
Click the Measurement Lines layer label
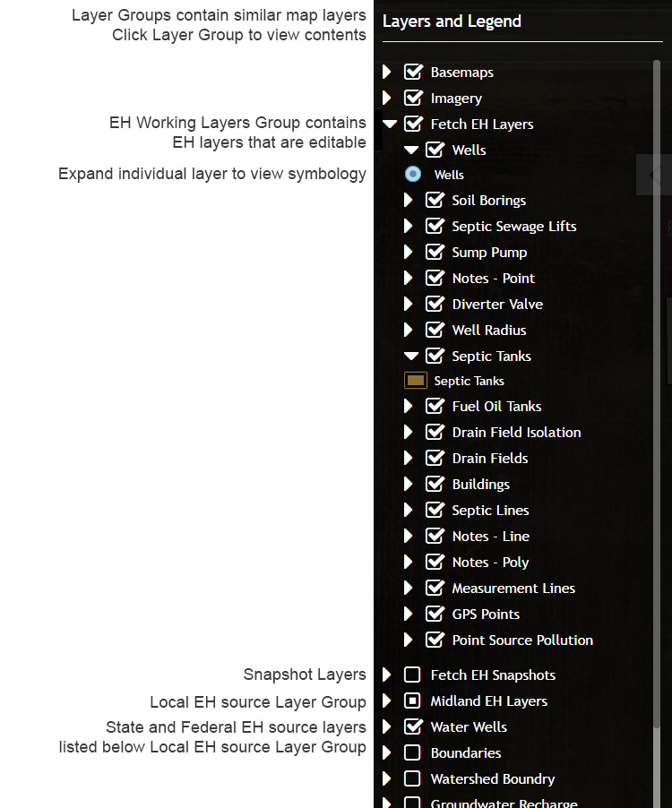[513, 589]
